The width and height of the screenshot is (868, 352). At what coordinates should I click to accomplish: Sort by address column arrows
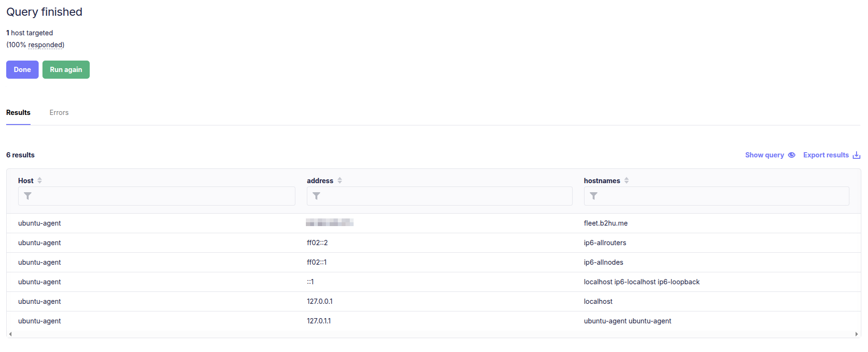pos(340,180)
